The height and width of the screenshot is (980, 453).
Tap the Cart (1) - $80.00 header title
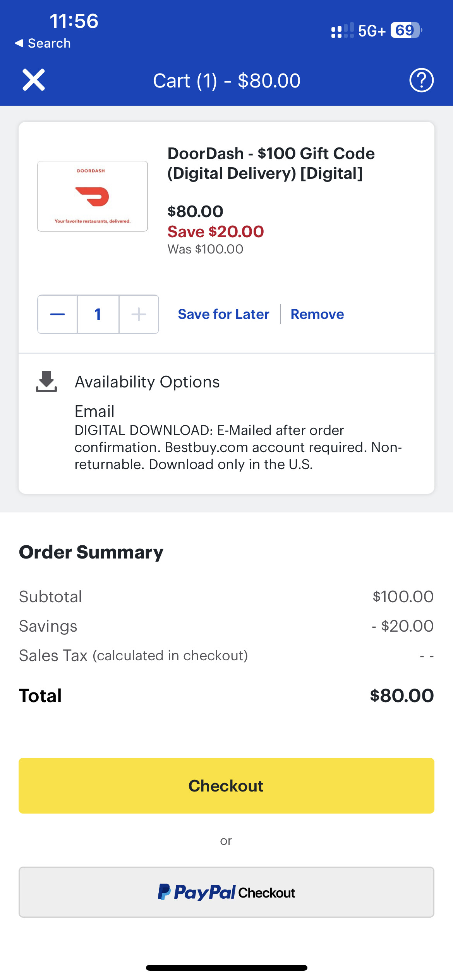pyautogui.click(x=226, y=81)
